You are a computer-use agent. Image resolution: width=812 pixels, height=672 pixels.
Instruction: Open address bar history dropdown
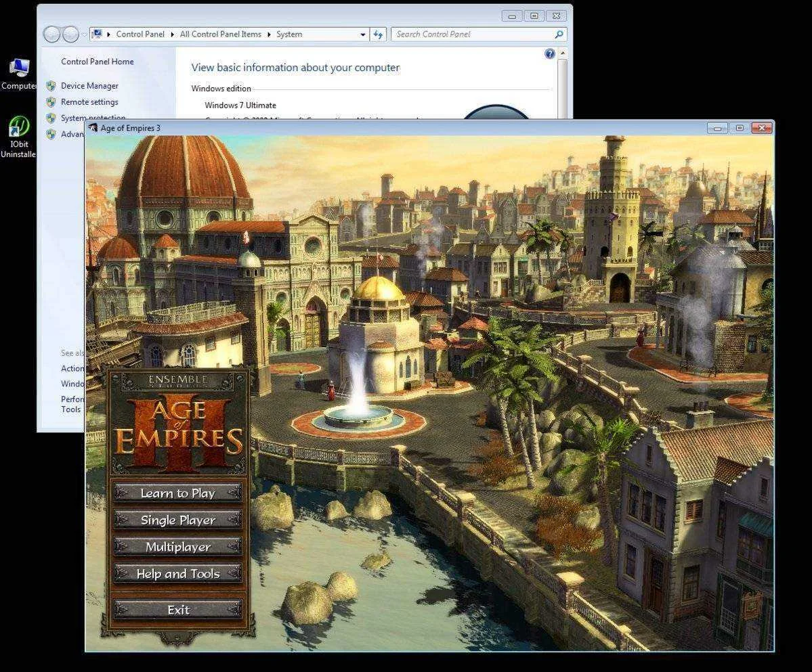[x=362, y=35]
